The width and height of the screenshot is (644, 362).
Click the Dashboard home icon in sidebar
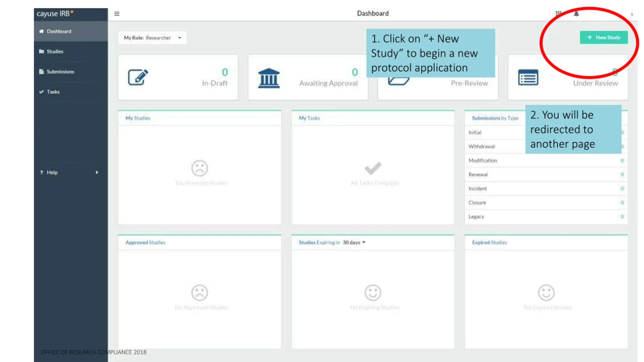42,31
